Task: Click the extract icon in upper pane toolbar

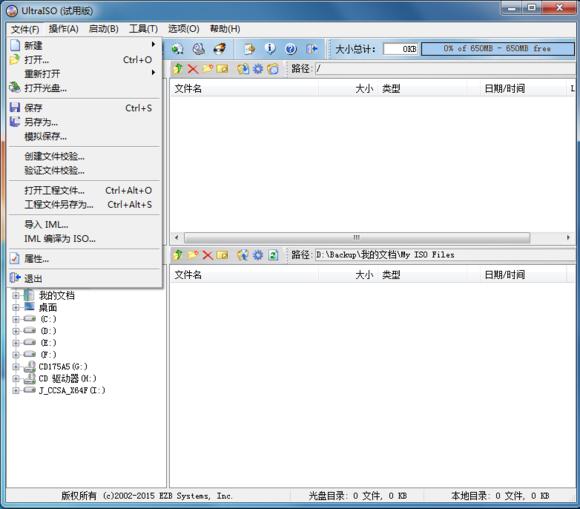Action: pos(243,69)
